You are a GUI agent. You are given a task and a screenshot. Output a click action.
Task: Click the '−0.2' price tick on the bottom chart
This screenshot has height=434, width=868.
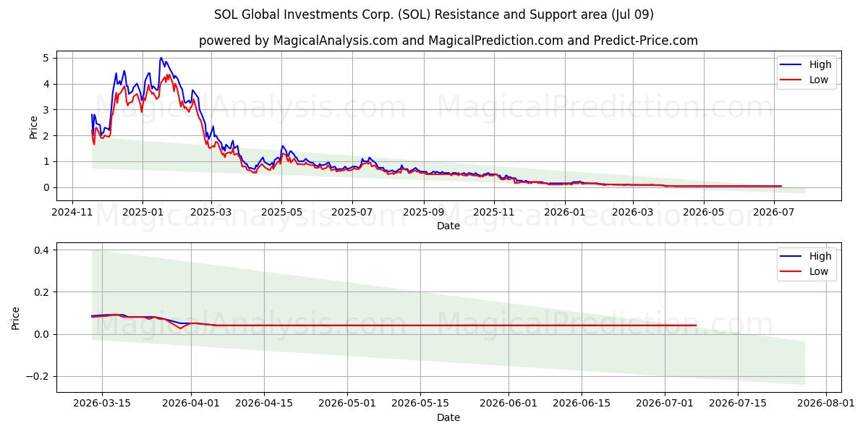36,376
